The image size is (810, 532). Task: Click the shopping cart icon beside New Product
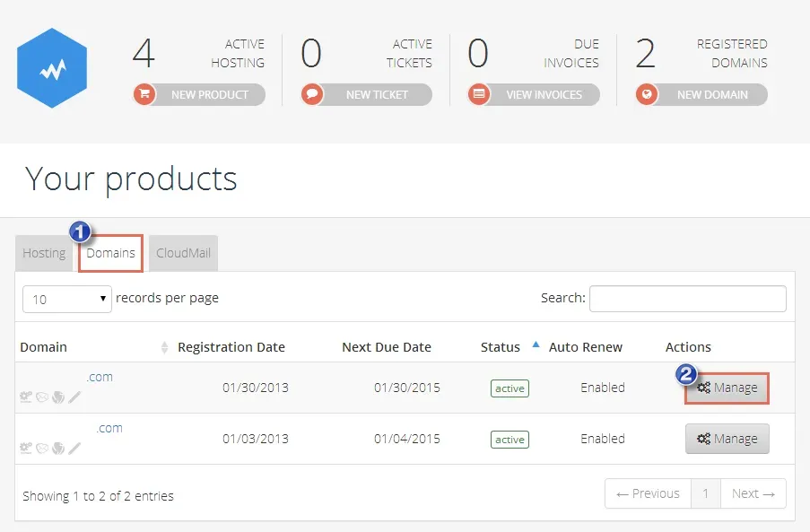click(x=144, y=94)
